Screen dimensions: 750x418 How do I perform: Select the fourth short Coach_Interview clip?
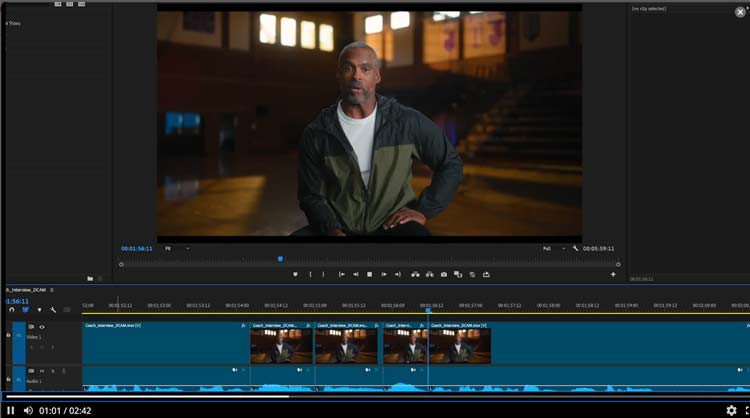point(405,343)
